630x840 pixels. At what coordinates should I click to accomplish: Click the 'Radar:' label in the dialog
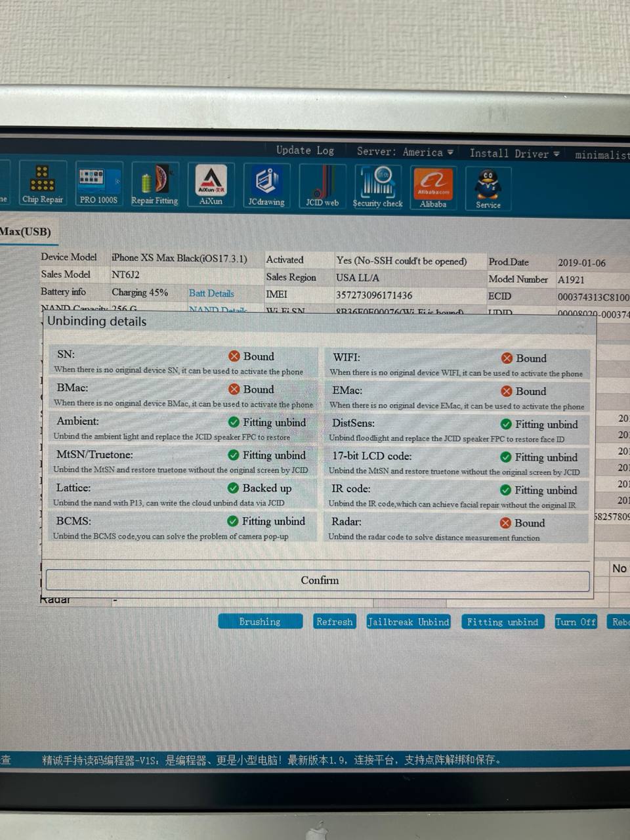(x=346, y=522)
